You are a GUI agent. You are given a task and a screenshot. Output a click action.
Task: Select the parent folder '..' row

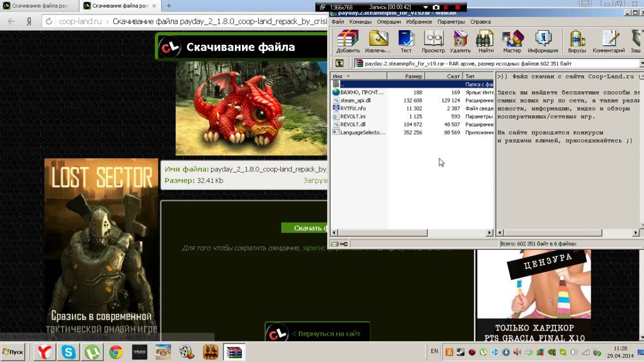point(412,84)
